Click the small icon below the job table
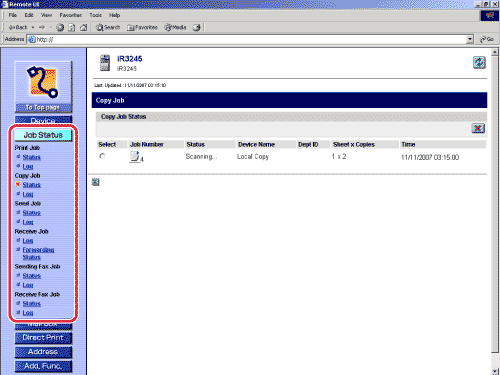The height and width of the screenshot is (375, 500). click(x=96, y=182)
